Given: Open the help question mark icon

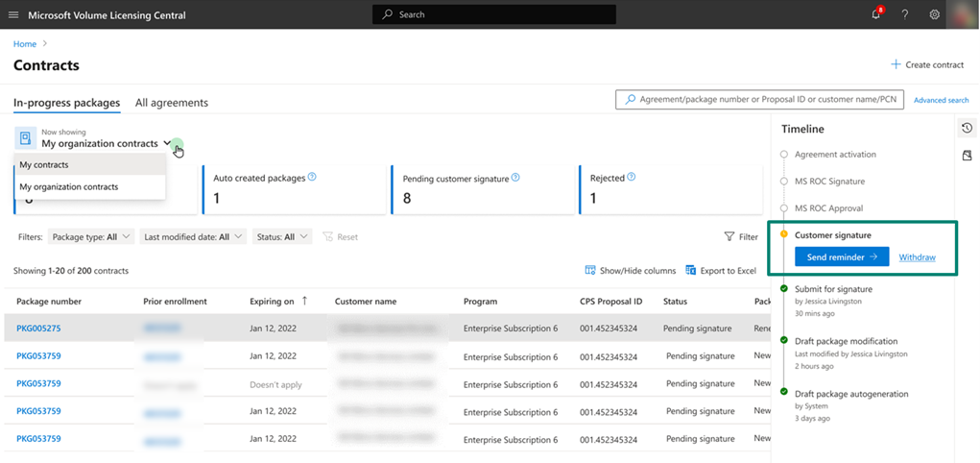Looking at the screenshot, I should pyautogui.click(x=905, y=15).
